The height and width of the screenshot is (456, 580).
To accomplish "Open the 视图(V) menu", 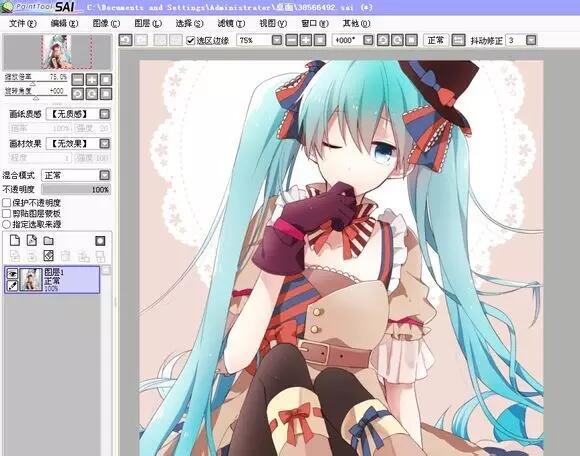I will coord(273,23).
